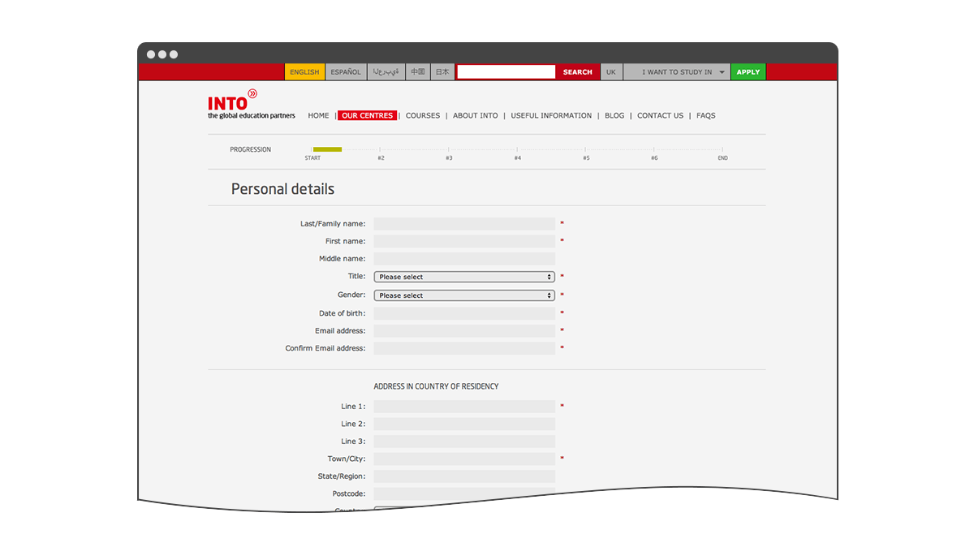Click the Date of birth field
This screenshot has width=974, height=560.
point(464,313)
